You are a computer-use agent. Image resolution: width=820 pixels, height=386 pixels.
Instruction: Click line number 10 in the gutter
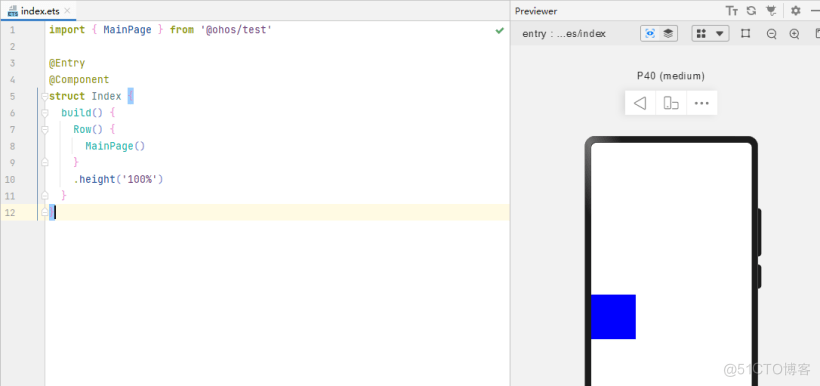10,179
